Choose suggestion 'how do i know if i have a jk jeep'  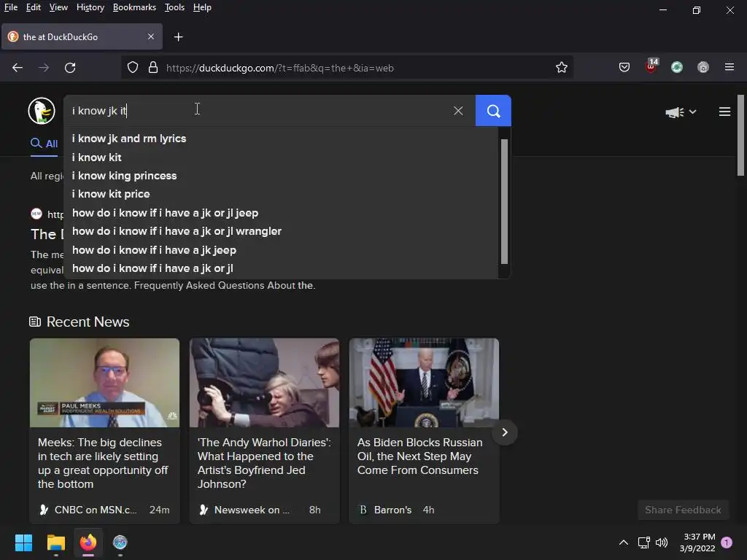point(281,250)
